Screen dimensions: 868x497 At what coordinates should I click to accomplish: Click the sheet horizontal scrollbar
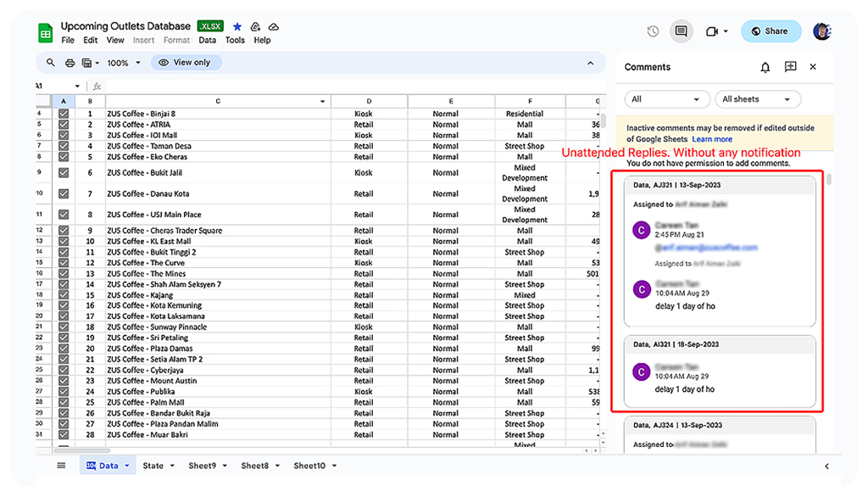click(82, 450)
